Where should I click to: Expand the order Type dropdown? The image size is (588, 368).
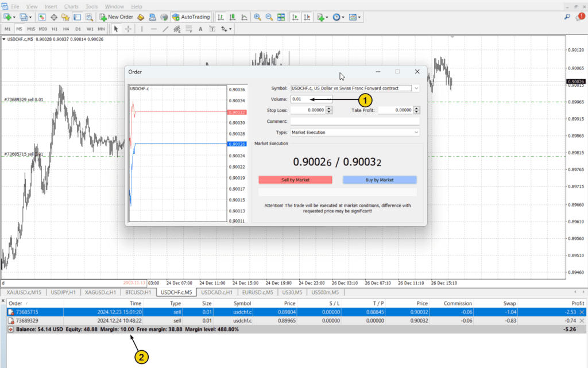(416, 133)
